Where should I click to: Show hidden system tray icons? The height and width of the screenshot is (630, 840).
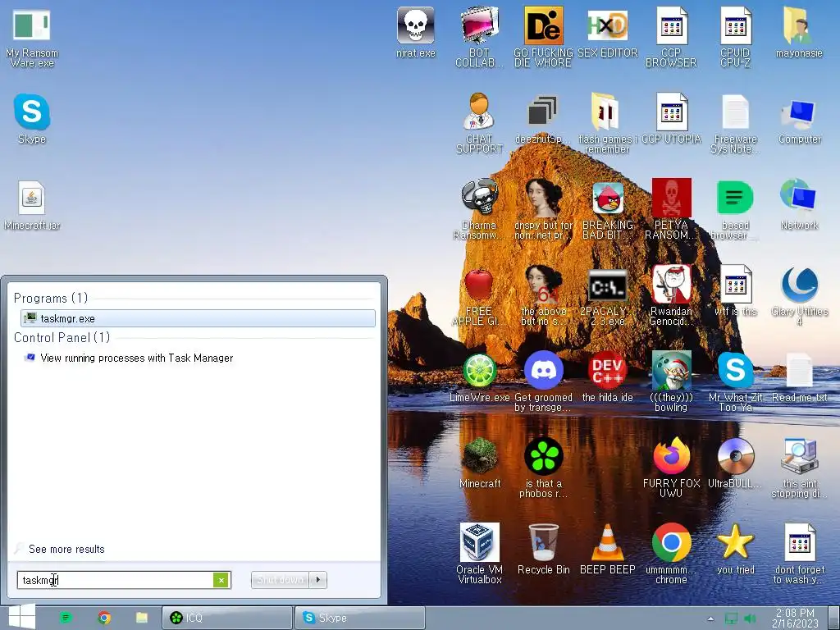coord(710,619)
